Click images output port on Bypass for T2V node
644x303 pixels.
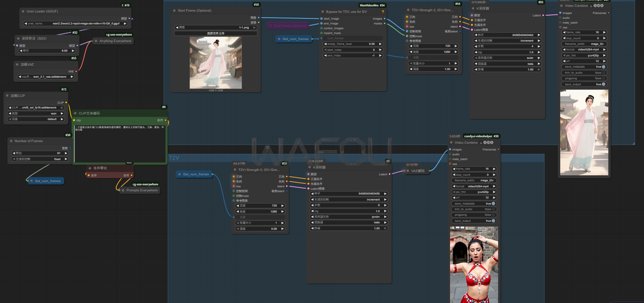(385, 18)
